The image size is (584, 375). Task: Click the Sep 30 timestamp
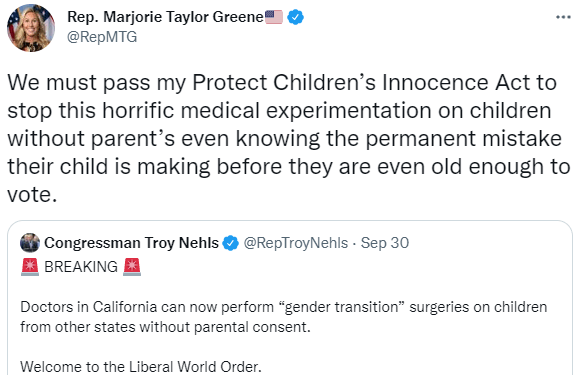[x=385, y=243]
